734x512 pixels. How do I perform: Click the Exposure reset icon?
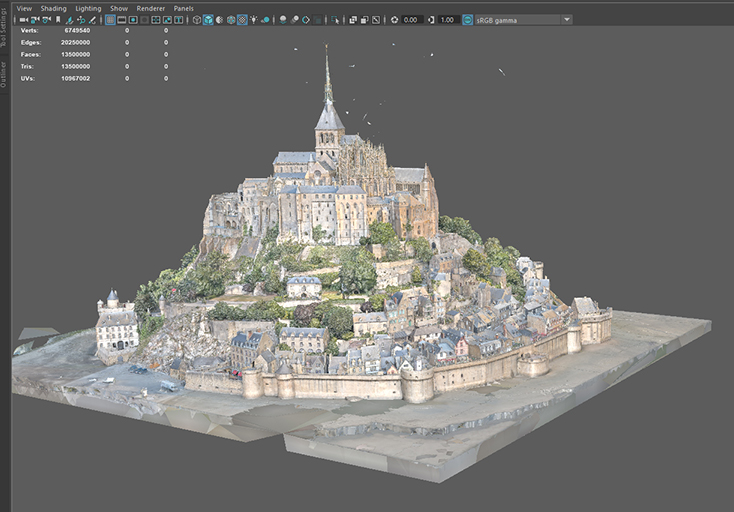(x=394, y=20)
